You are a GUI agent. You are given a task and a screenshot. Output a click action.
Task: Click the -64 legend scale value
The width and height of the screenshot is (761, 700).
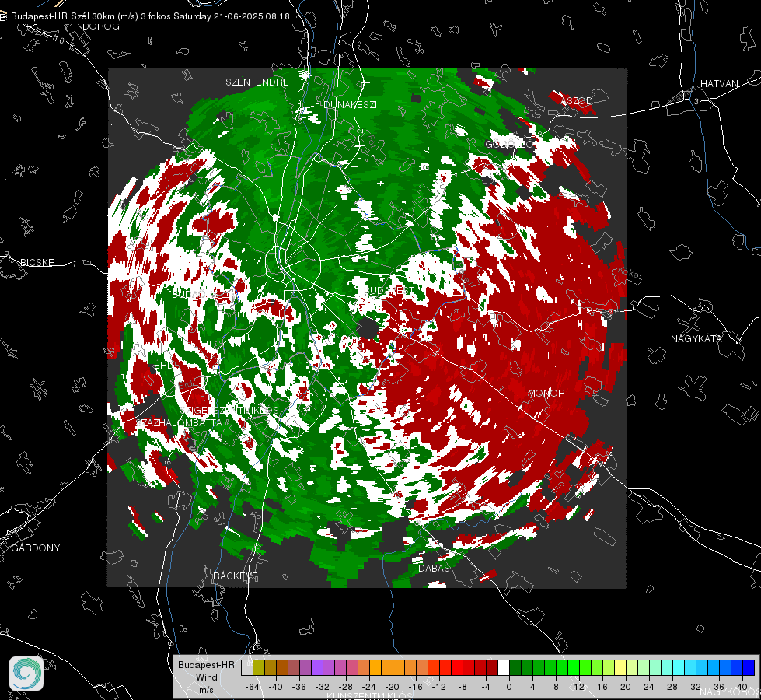click(253, 687)
